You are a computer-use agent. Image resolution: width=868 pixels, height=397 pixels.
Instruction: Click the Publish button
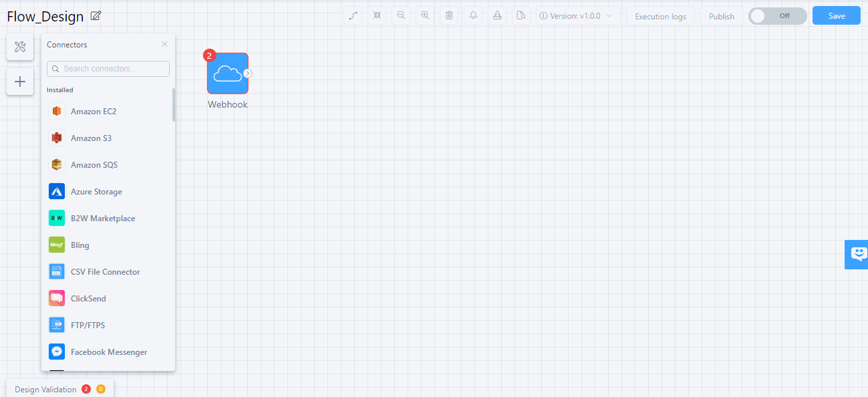pos(721,15)
